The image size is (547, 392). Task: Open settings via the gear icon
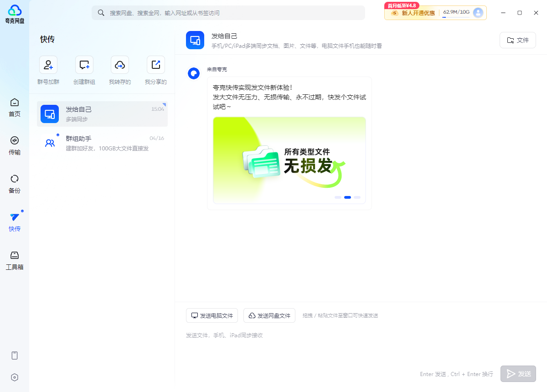pyautogui.click(x=15, y=377)
